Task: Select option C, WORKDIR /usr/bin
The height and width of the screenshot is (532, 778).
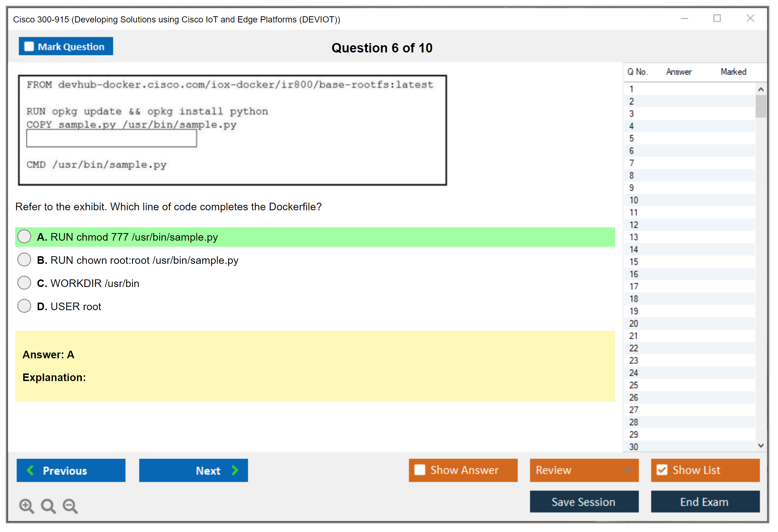Action: click(24, 283)
